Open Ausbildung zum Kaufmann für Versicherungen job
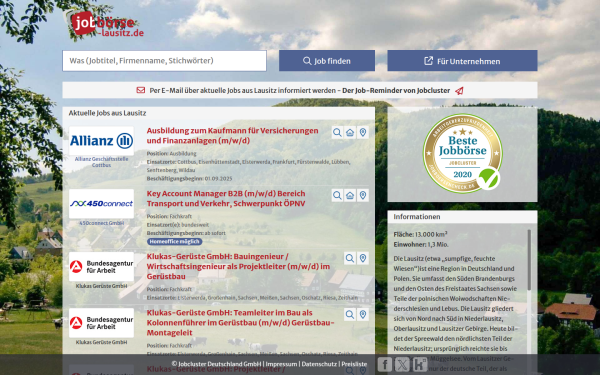This screenshot has height=375, width=600. click(x=232, y=135)
